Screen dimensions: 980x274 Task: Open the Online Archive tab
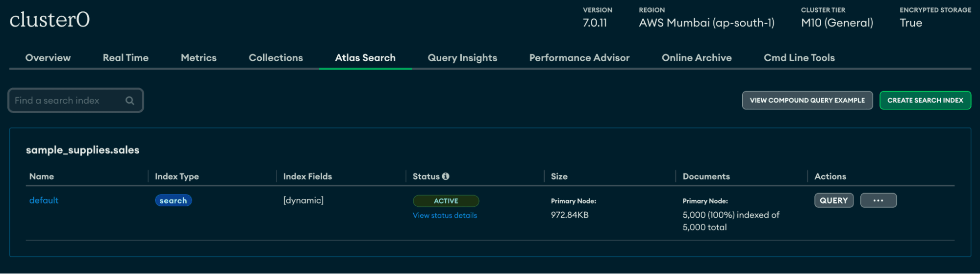(x=697, y=58)
